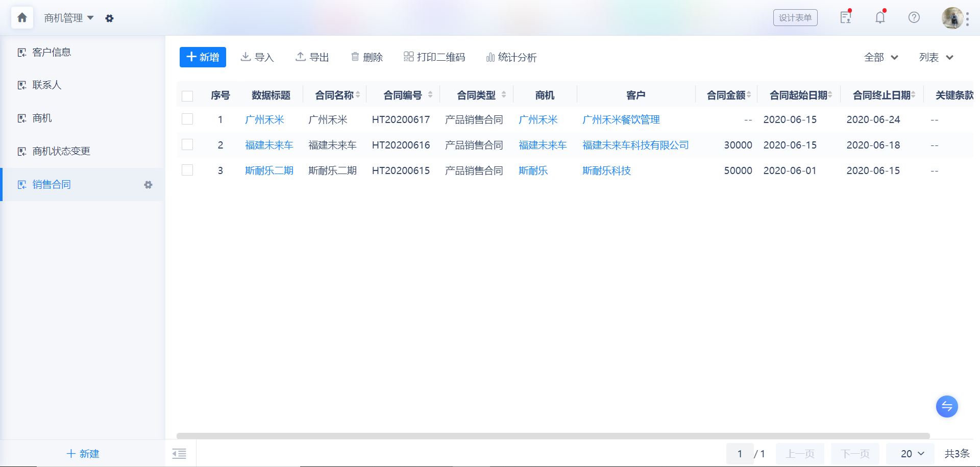Toggle the select-all header checkbox
Image resolution: width=980 pixels, height=467 pixels.
point(187,96)
